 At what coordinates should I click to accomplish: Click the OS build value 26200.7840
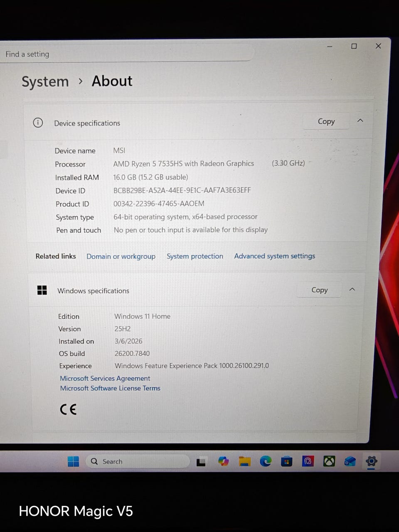tap(132, 354)
